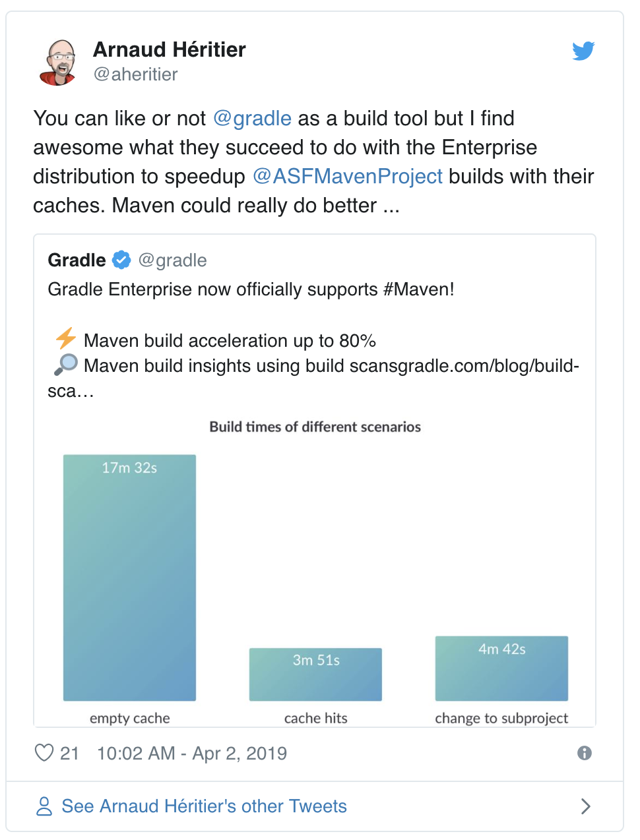
Task: Open the 10:02 AM - Apr 2, 2019 timestamp
Action: [x=192, y=754]
